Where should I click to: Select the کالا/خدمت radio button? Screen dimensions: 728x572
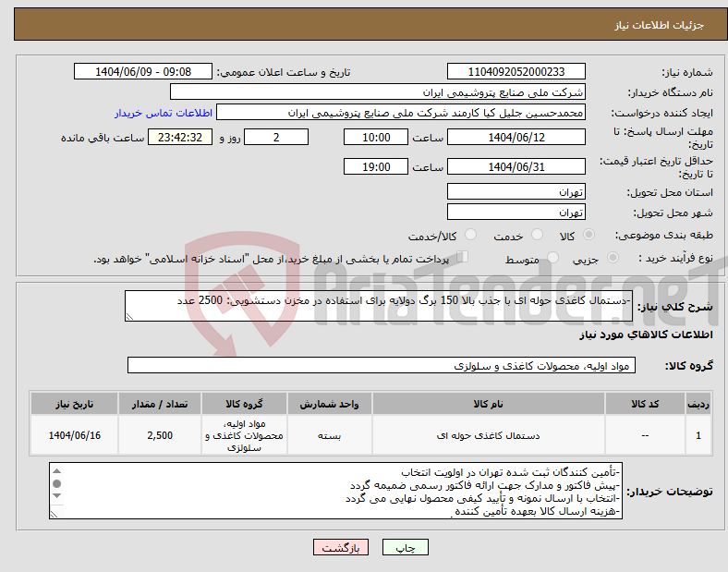tap(470, 235)
